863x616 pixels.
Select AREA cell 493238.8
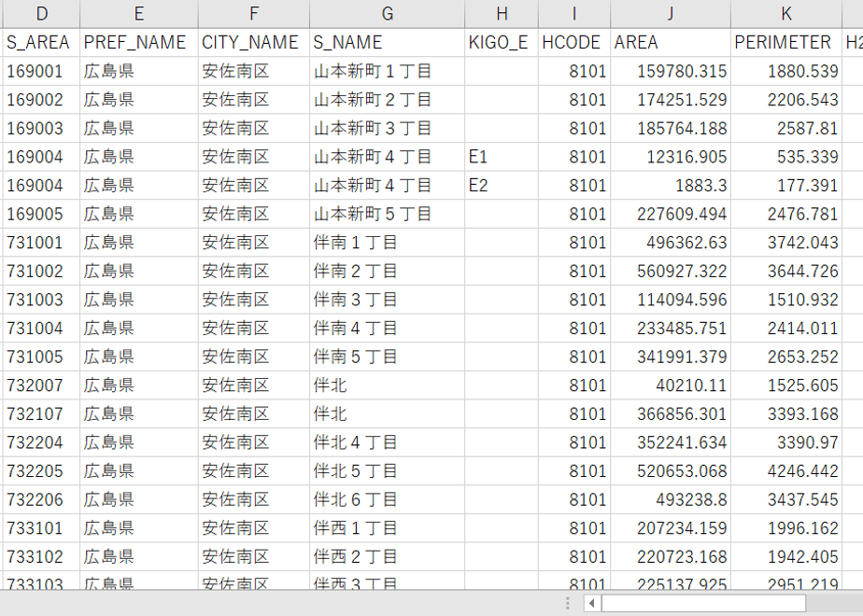point(671,500)
